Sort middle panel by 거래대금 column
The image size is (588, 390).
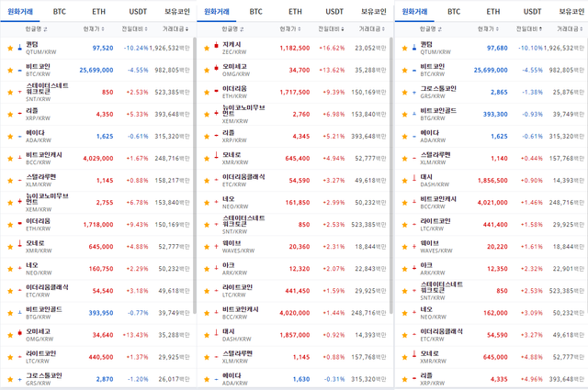coord(371,28)
